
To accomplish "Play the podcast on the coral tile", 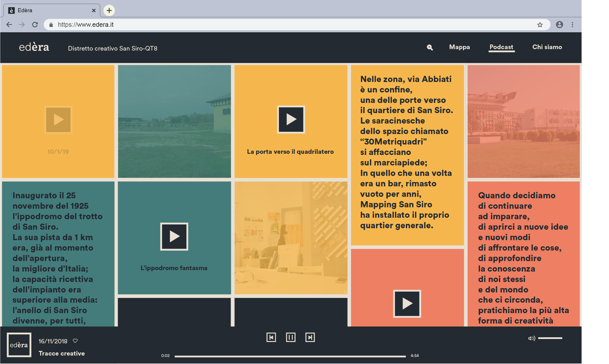I will [x=407, y=304].
